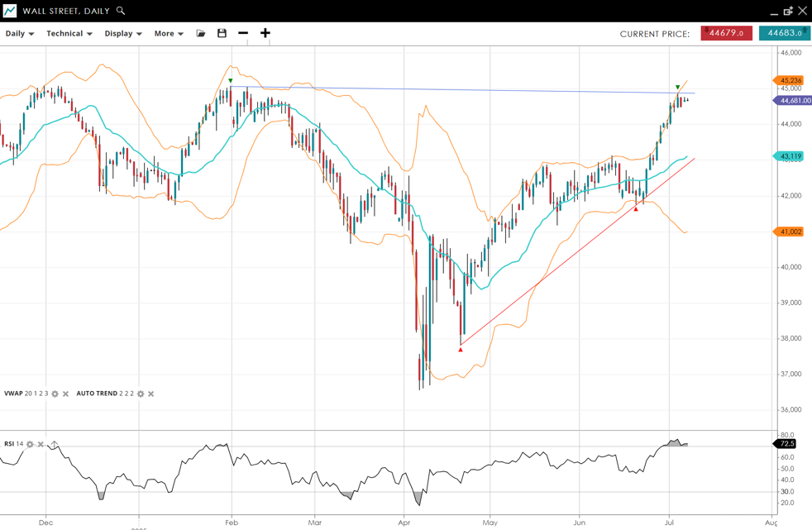Save chart using floppy disk icon
812x530 pixels.
point(222,33)
